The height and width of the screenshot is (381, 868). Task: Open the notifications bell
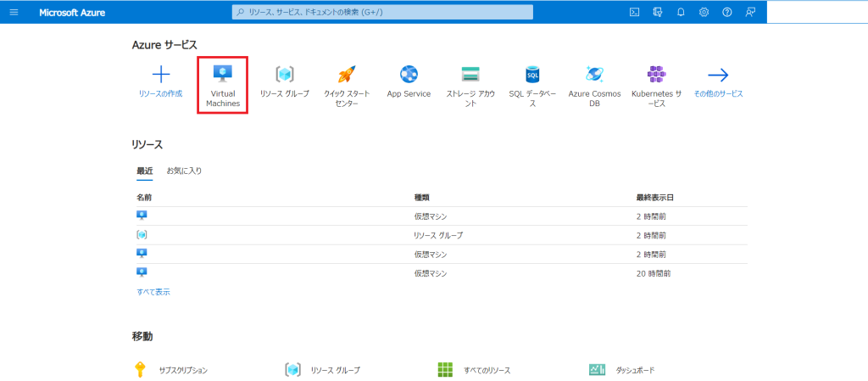coord(681,12)
